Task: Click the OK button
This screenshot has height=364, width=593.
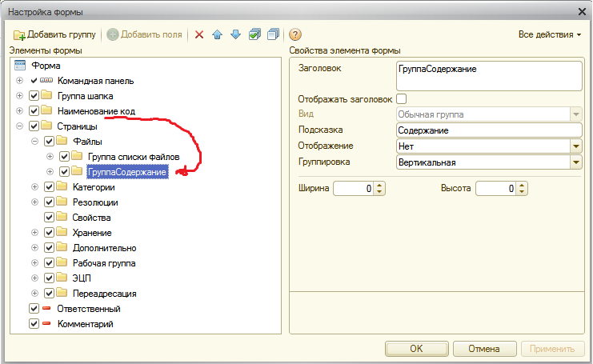Action: point(416,349)
